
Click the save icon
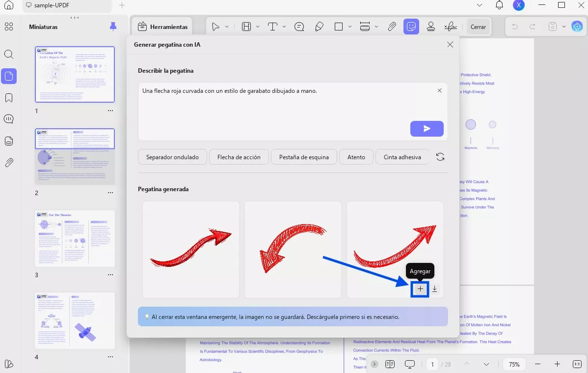pyautogui.click(x=552, y=27)
